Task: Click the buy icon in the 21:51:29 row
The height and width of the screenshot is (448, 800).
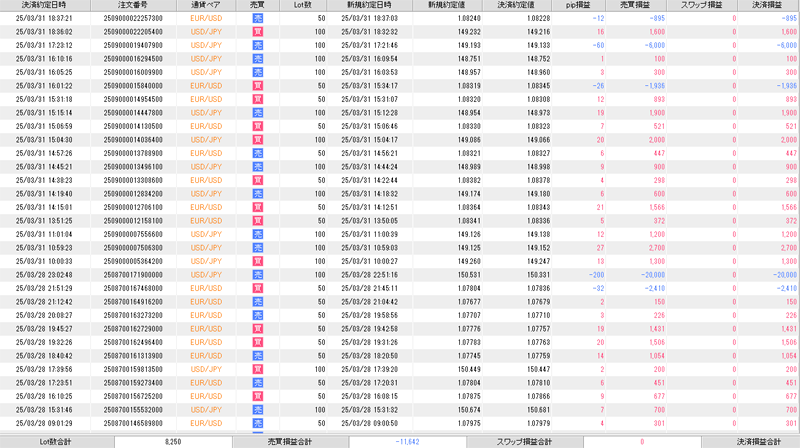Action: point(258,288)
